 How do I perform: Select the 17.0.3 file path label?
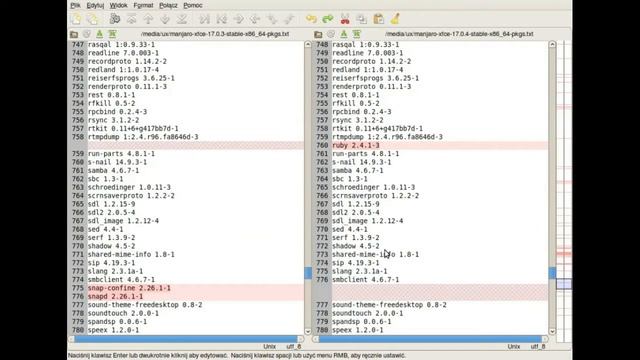pyautogui.click(x=215, y=34)
